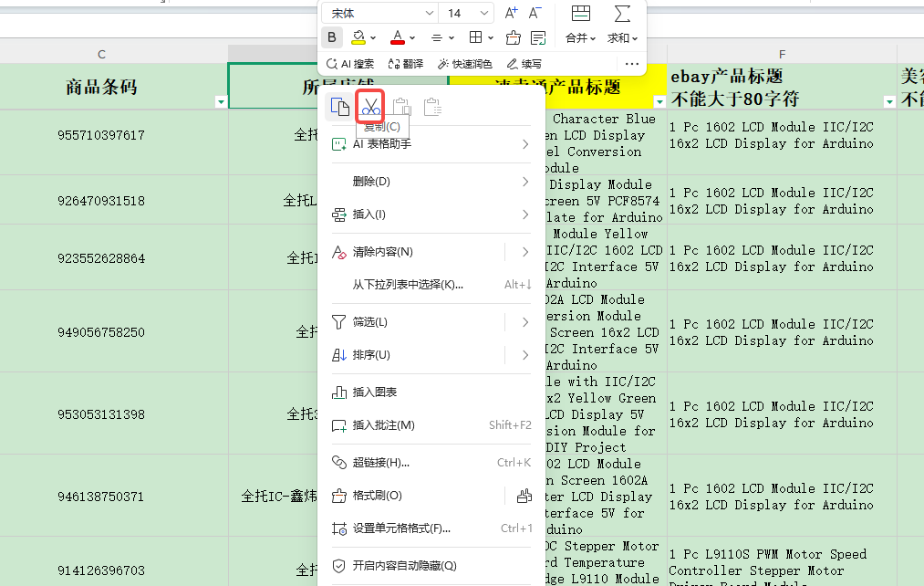
Task: Select 插入图表 menu item
Action: (x=431, y=392)
